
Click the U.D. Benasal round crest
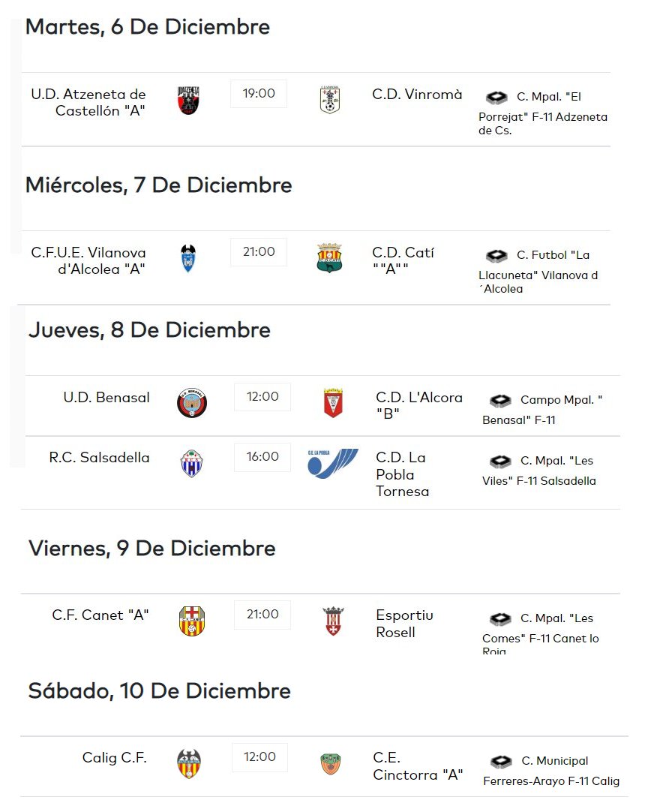point(192,403)
